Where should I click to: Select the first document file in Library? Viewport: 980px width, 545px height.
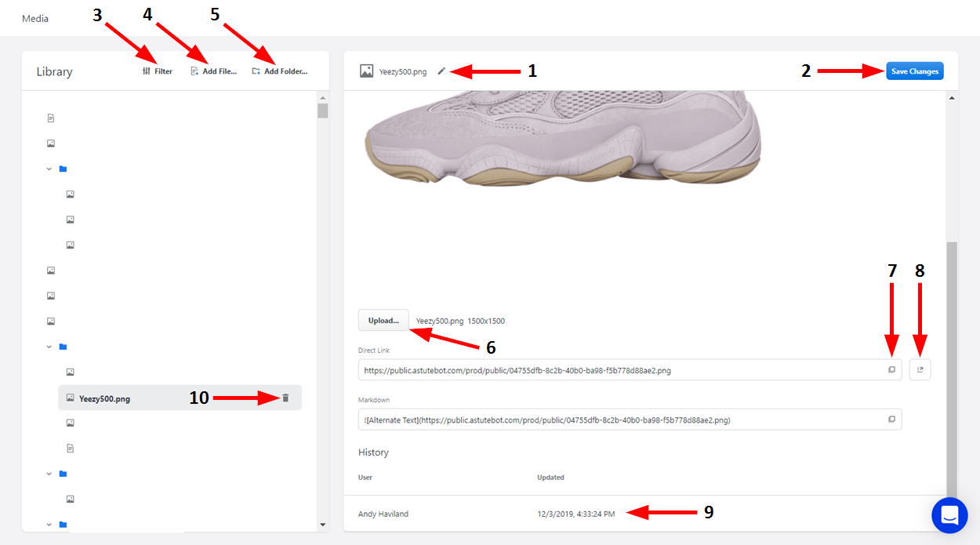tap(51, 118)
